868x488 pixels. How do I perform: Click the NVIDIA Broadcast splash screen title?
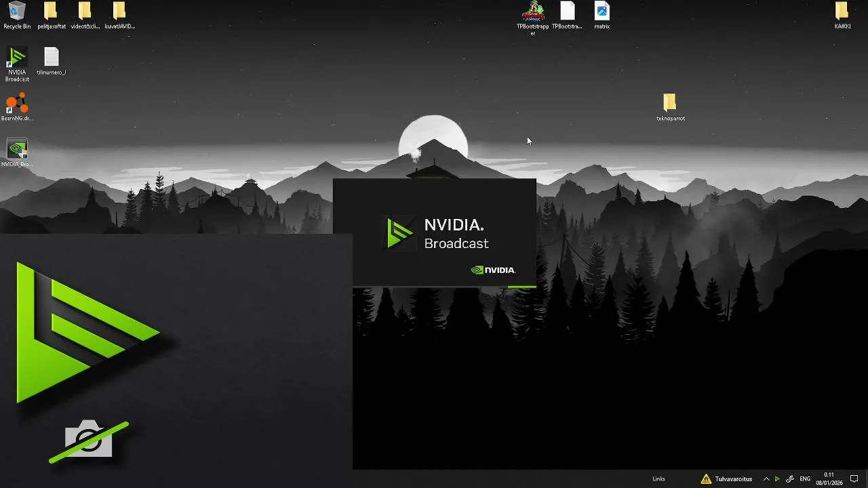click(x=456, y=234)
